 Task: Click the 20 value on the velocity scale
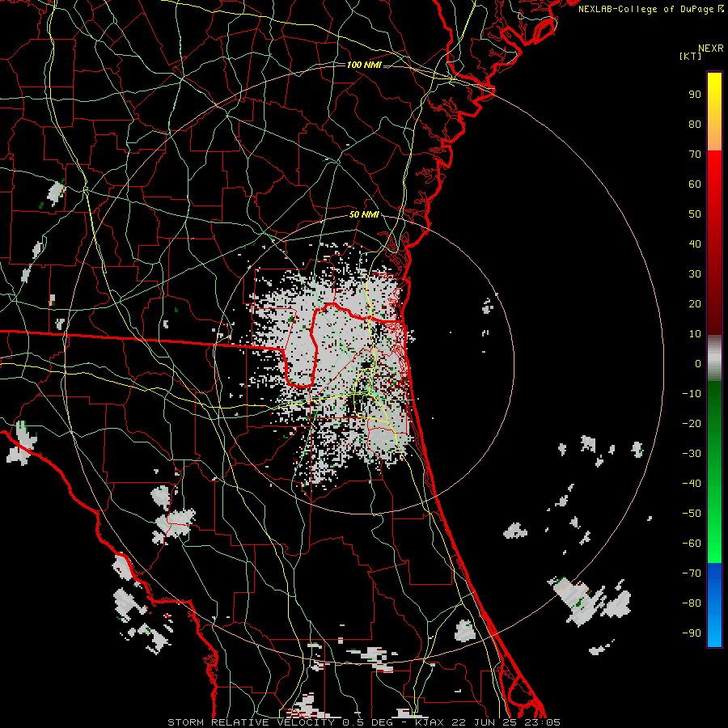tap(695, 304)
